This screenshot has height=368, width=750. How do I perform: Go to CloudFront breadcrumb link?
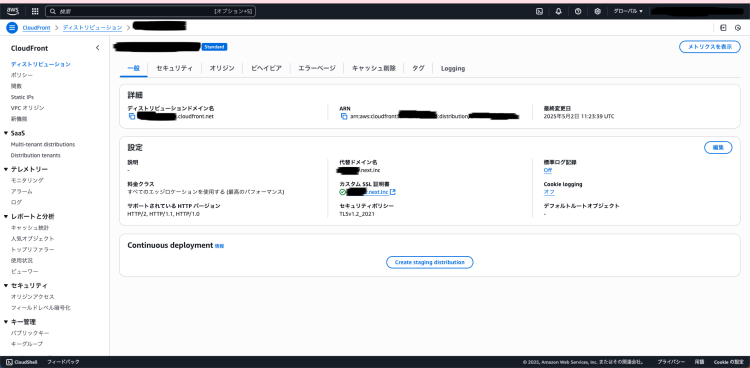point(36,28)
